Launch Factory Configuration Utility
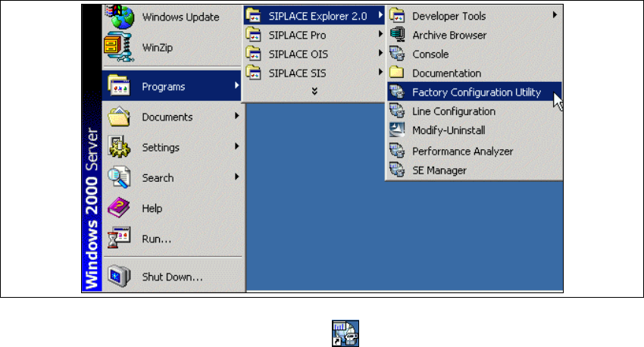This screenshot has height=347, width=644. (474, 92)
